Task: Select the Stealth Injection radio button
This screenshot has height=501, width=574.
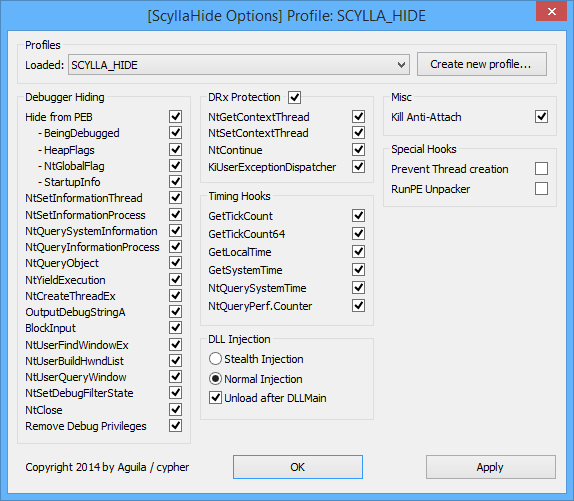Action: point(215,359)
